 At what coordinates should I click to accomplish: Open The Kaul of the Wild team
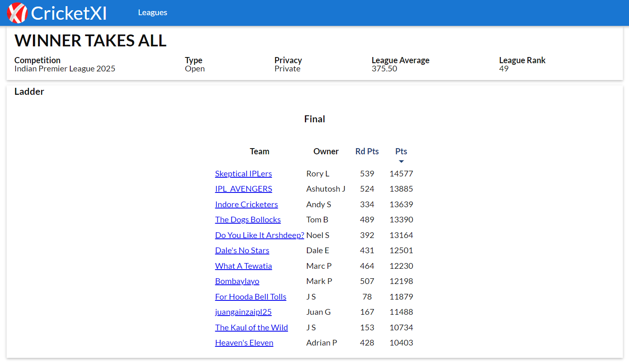(251, 327)
